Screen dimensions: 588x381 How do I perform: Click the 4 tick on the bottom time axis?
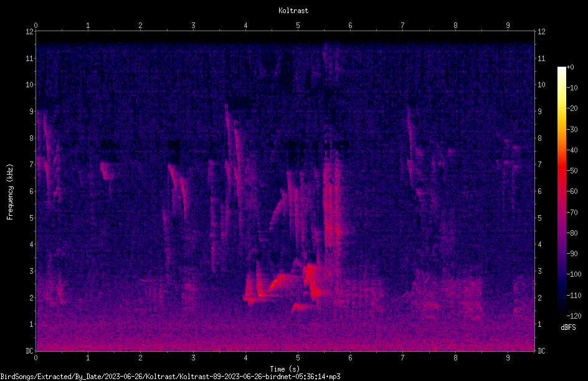(x=245, y=358)
